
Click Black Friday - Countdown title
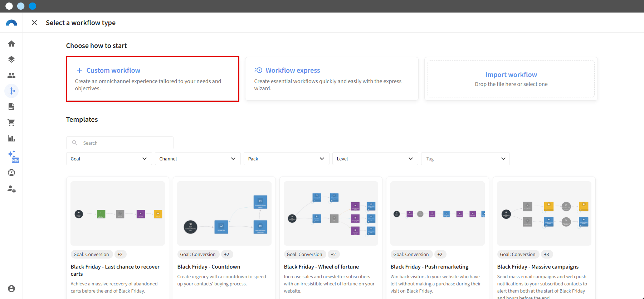(209, 267)
